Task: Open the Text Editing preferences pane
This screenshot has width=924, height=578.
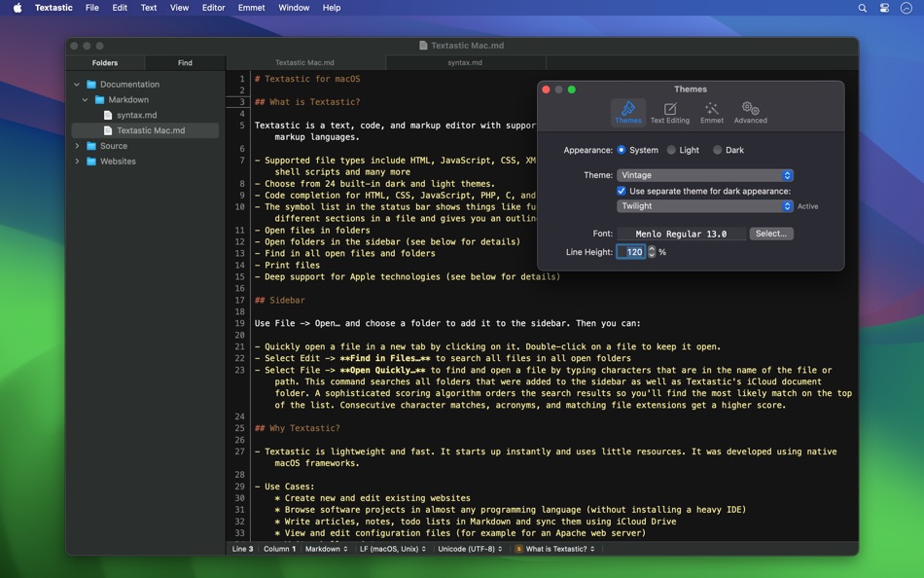Action: click(670, 113)
